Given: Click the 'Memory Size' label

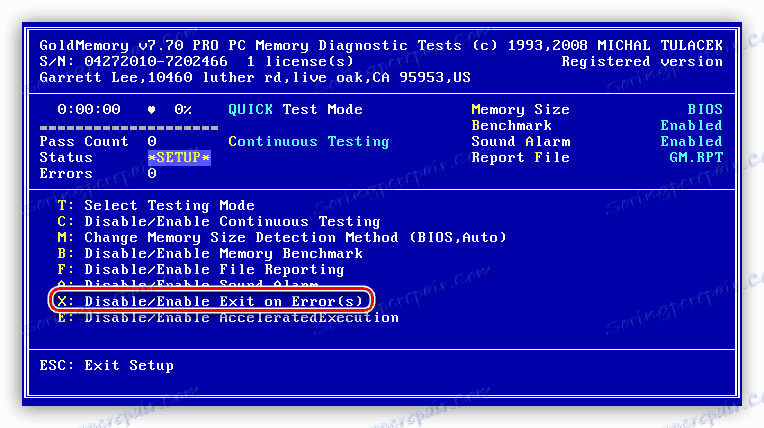Looking at the screenshot, I should pyautogui.click(x=520, y=109).
